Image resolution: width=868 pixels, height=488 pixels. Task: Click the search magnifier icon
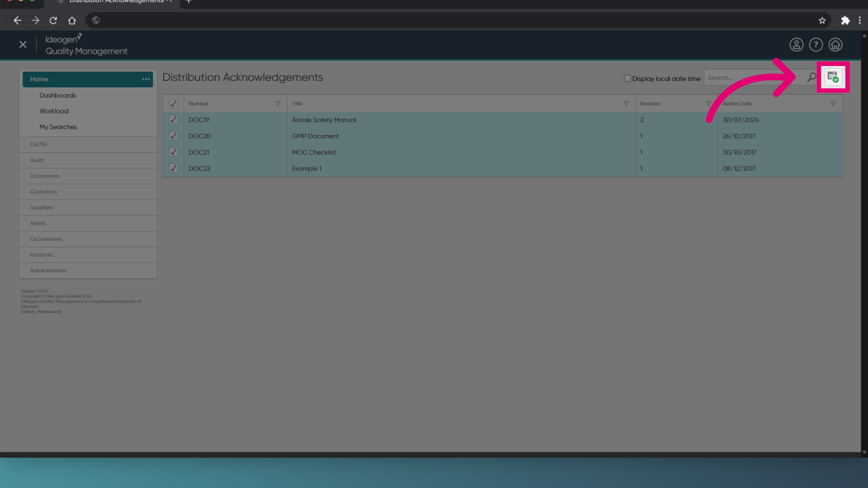(812, 77)
